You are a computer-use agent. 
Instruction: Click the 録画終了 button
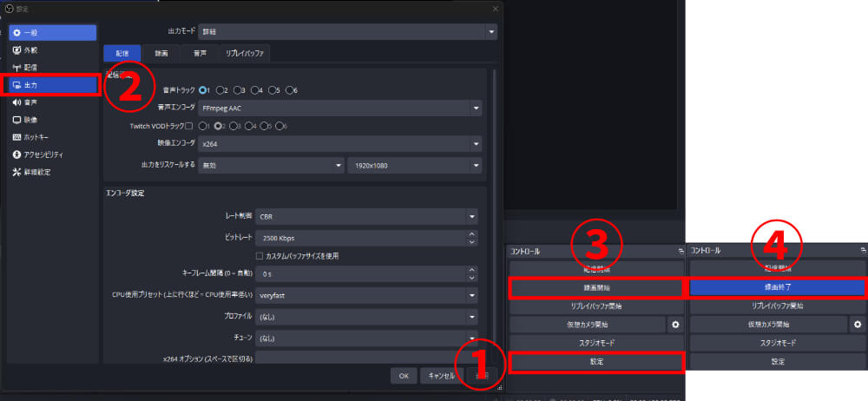[x=777, y=288]
